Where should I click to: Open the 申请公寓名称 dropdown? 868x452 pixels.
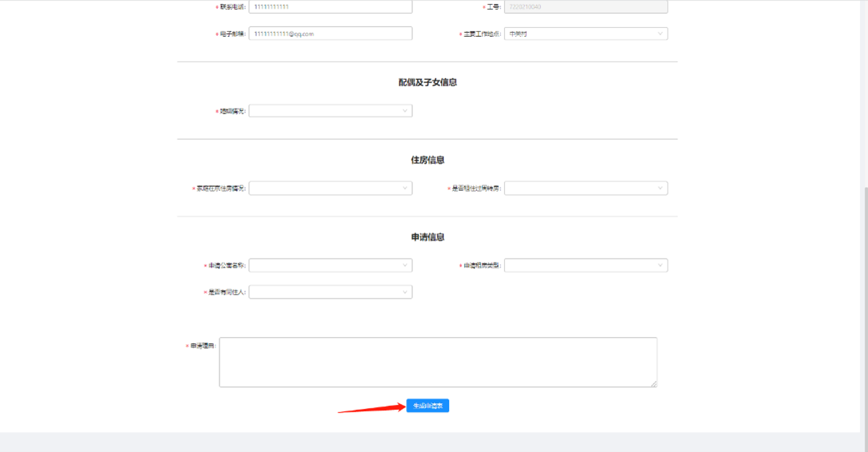click(327, 265)
